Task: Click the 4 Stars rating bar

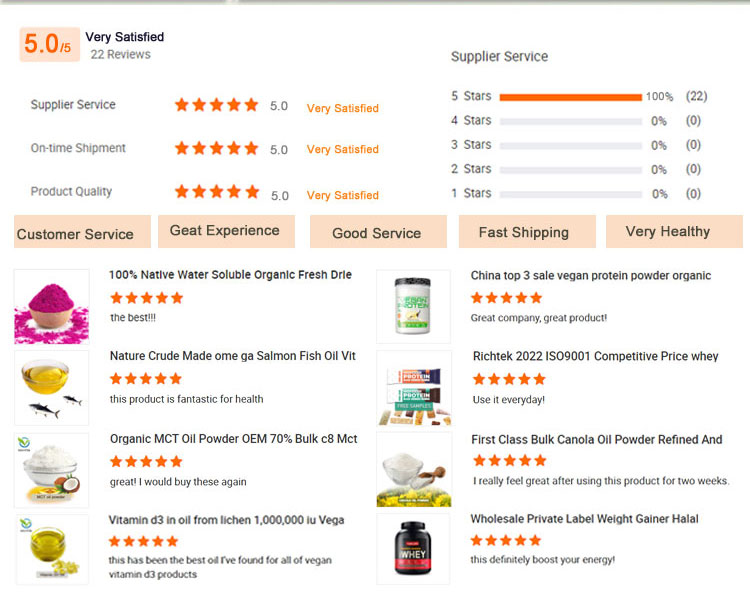Action: point(570,121)
